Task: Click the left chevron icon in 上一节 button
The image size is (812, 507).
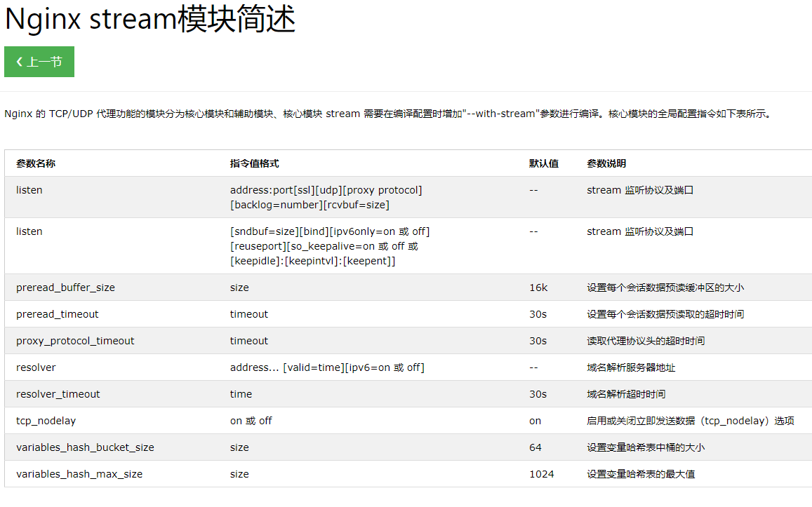Action: pos(20,62)
